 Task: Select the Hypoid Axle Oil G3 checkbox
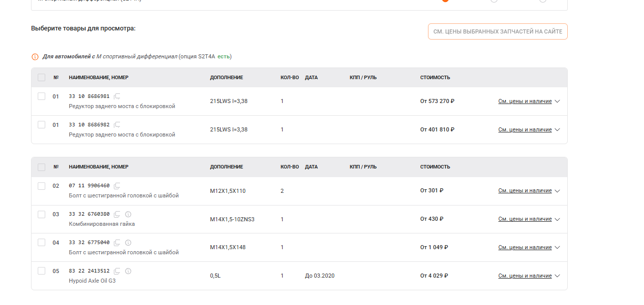pyautogui.click(x=42, y=271)
